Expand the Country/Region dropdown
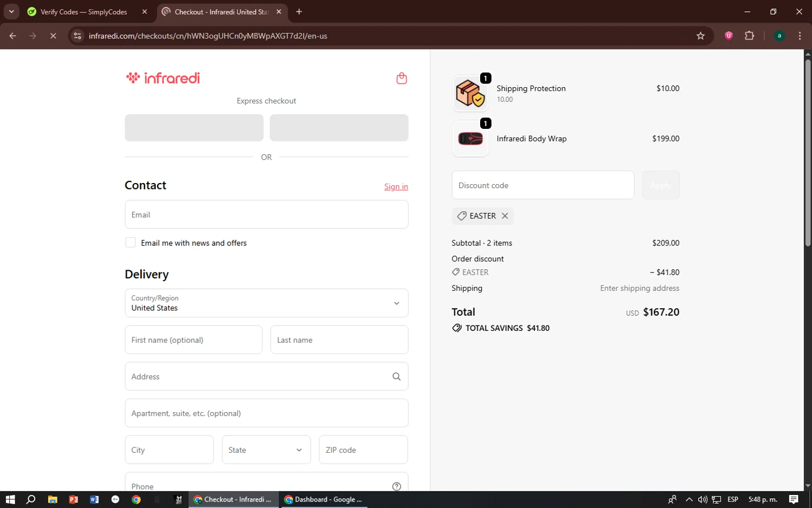The height and width of the screenshot is (508, 812). [266, 303]
